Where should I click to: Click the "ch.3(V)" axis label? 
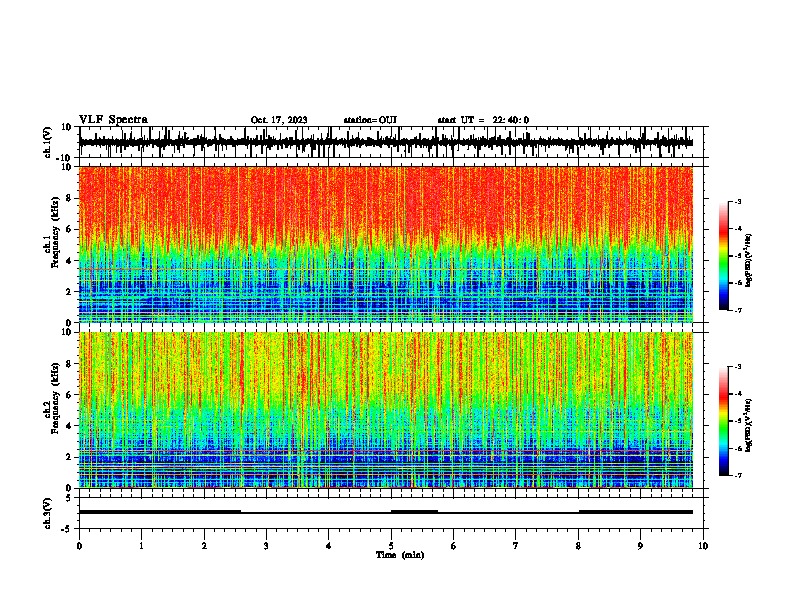(x=48, y=513)
